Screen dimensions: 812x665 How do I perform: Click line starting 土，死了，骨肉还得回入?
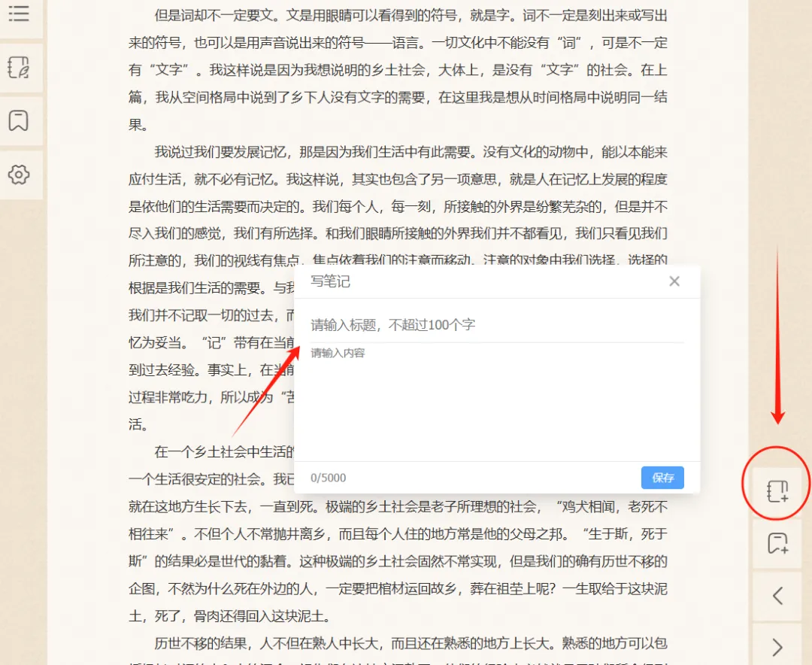[229, 616]
